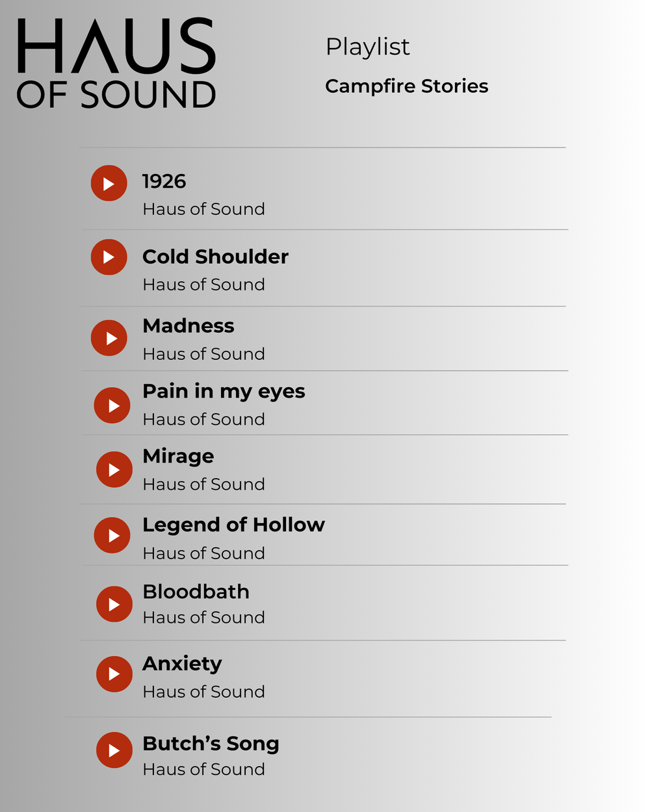
Task: Play Pain in my eyes
Action: click(x=112, y=405)
